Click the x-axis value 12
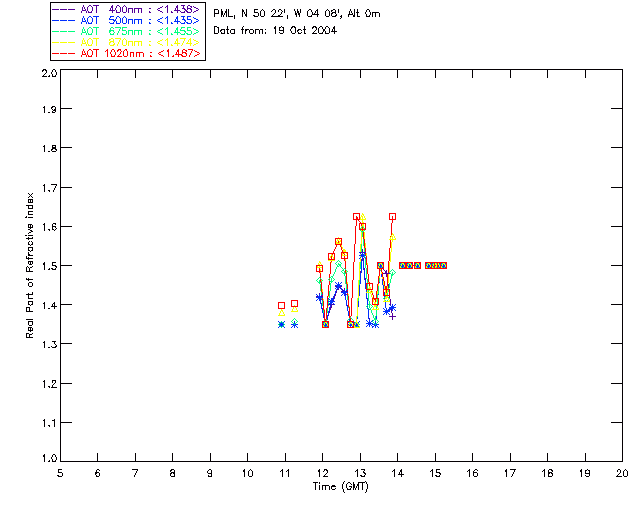 coord(322,473)
